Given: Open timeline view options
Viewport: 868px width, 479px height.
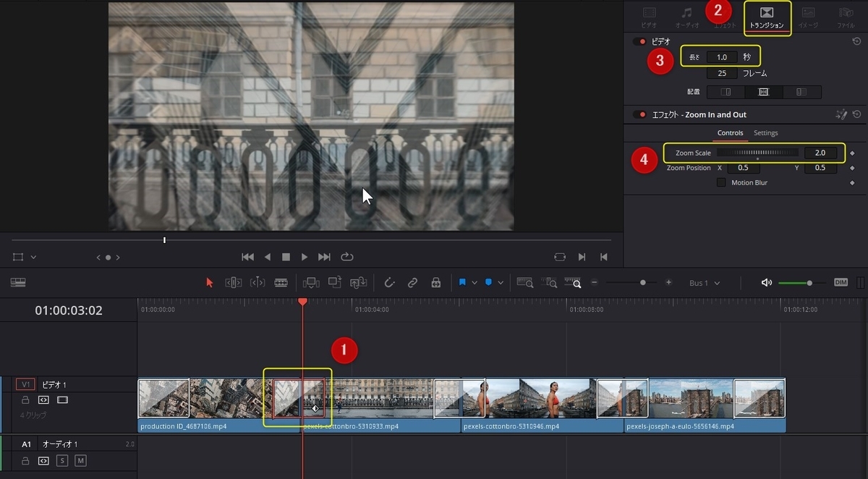Looking at the screenshot, I should [18, 282].
